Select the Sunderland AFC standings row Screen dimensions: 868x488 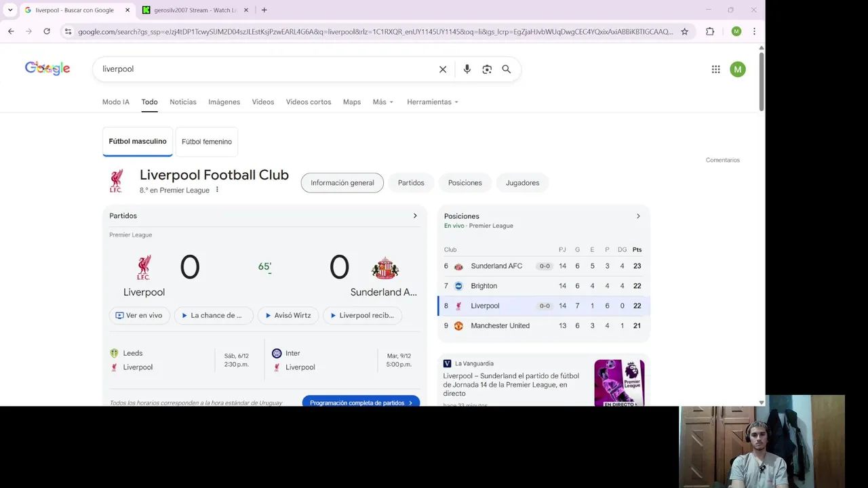click(544, 266)
